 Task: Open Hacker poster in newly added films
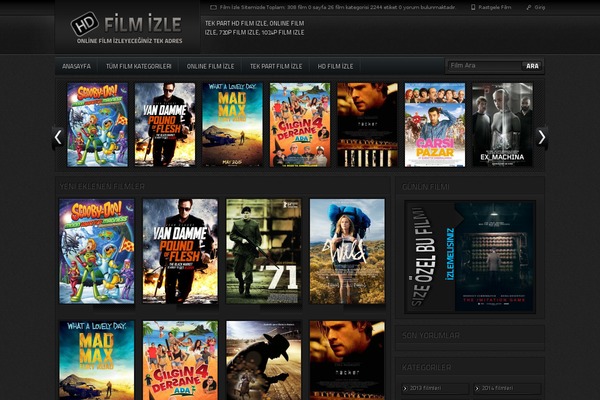(x=347, y=360)
